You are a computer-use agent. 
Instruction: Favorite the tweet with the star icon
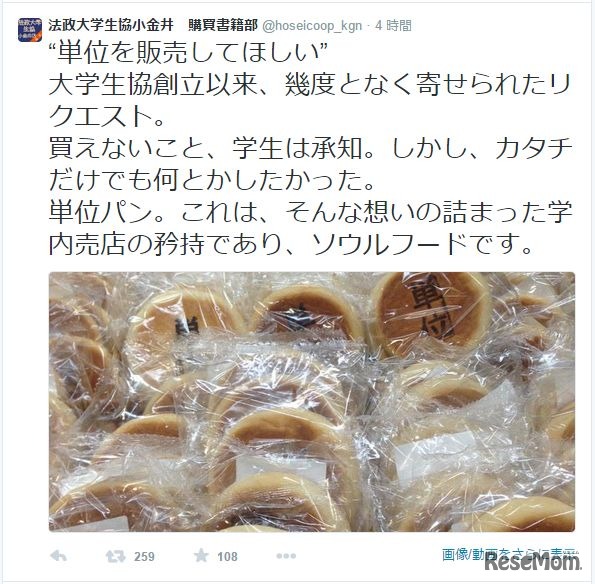pyautogui.click(x=201, y=556)
